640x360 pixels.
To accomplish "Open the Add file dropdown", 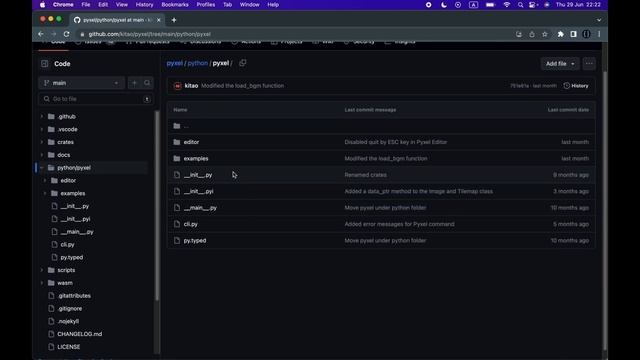I will point(560,64).
